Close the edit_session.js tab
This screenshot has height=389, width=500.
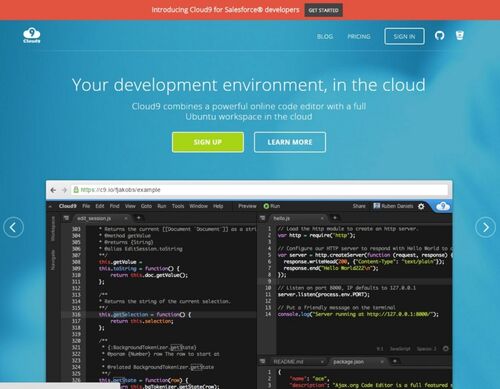click(126, 218)
